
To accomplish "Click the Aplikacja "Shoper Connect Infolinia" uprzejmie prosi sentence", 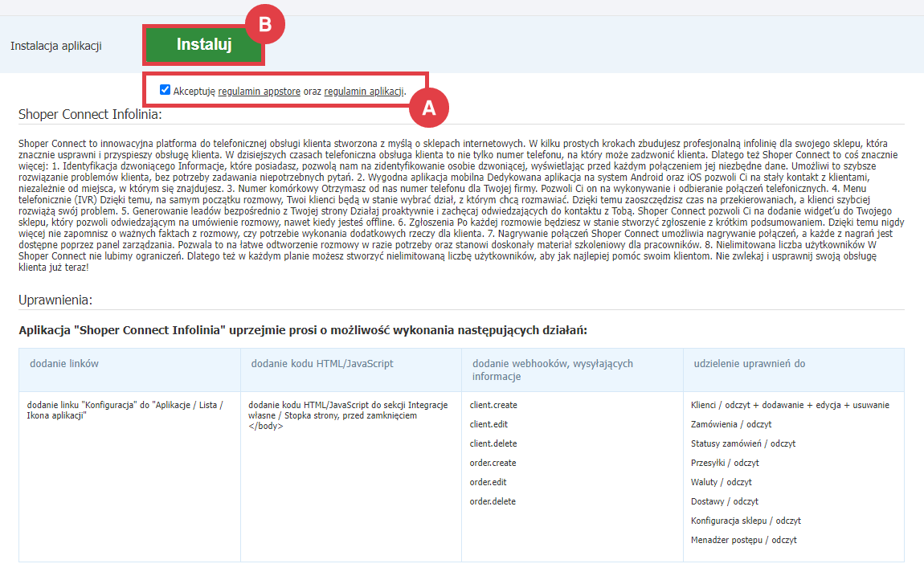I will pyautogui.click(x=303, y=330).
